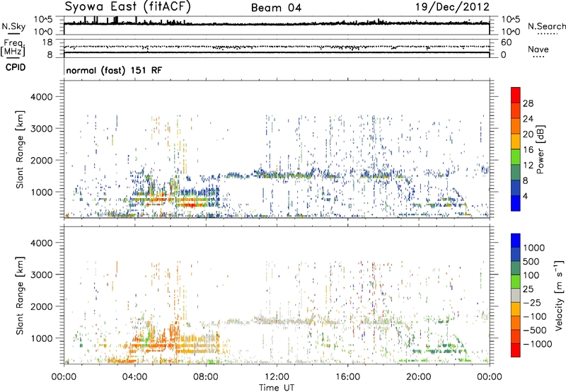The width and height of the screenshot is (566, 392).
Task: Click the "24" tick on Power scale
Action: pyautogui.click(x=528, y=119)
